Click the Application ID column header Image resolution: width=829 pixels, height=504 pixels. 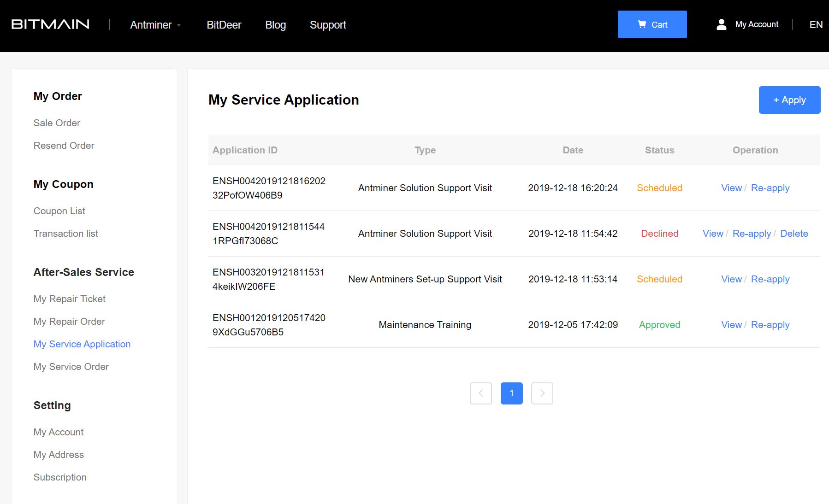coord(245,150)
